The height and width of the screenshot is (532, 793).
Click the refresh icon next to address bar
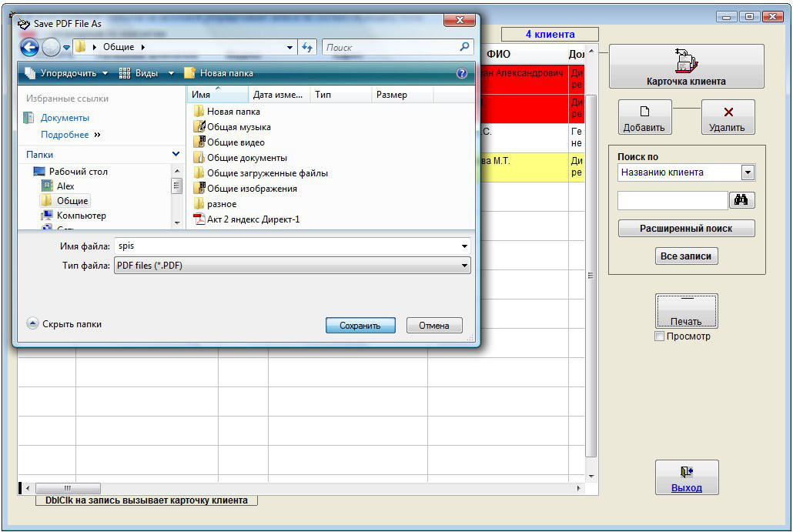(307, 48)
